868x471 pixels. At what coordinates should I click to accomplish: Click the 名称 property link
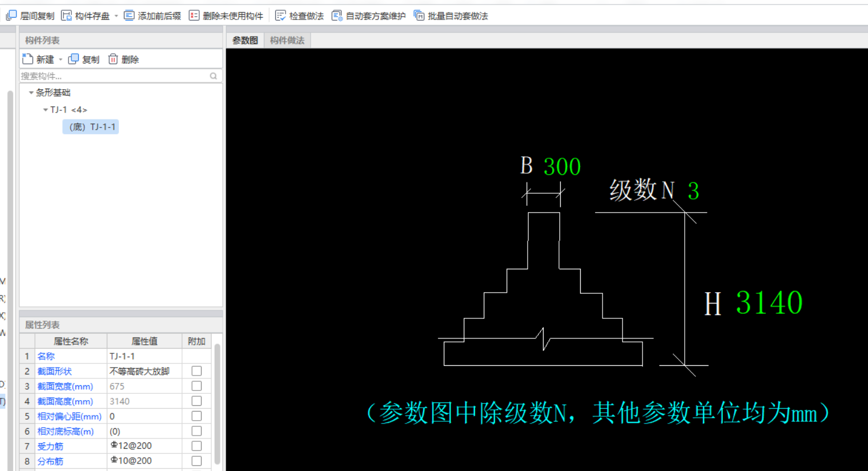tap(46, 356)
